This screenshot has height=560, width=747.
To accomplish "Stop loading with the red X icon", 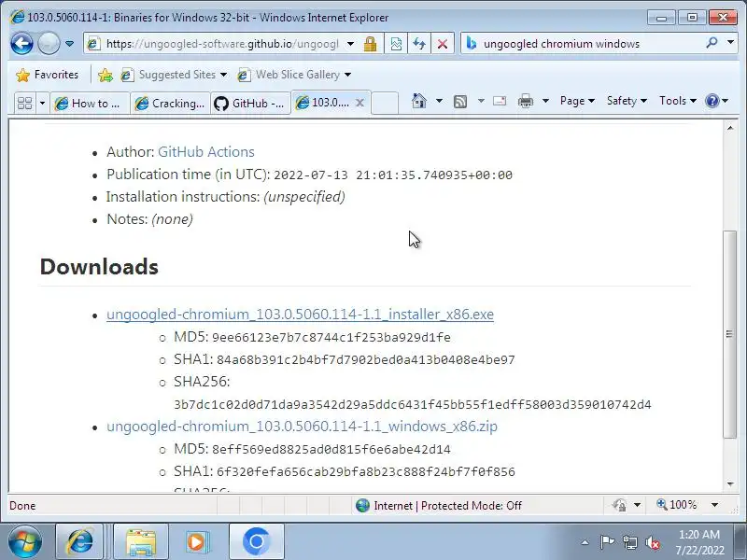I will point(442,44).
